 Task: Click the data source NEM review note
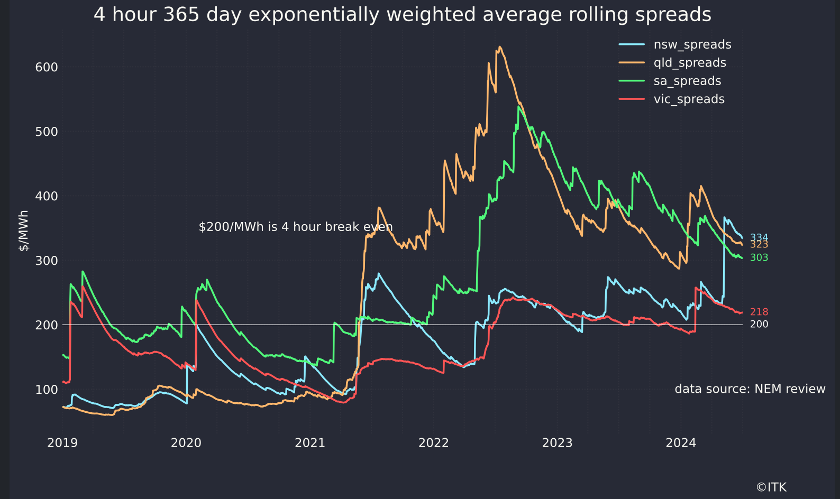tap(750, 389)
